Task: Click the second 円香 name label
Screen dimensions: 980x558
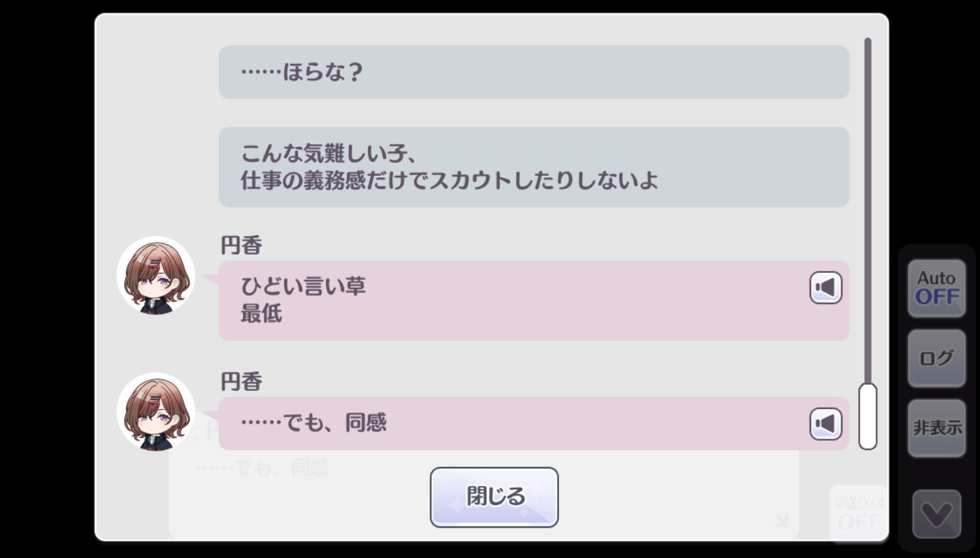Action: (241, 382)
